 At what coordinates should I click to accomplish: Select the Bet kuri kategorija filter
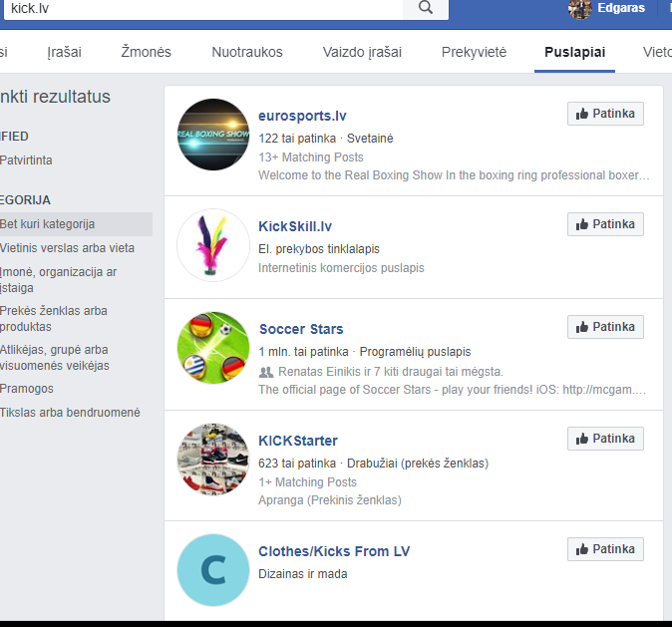tap(76, 224)
